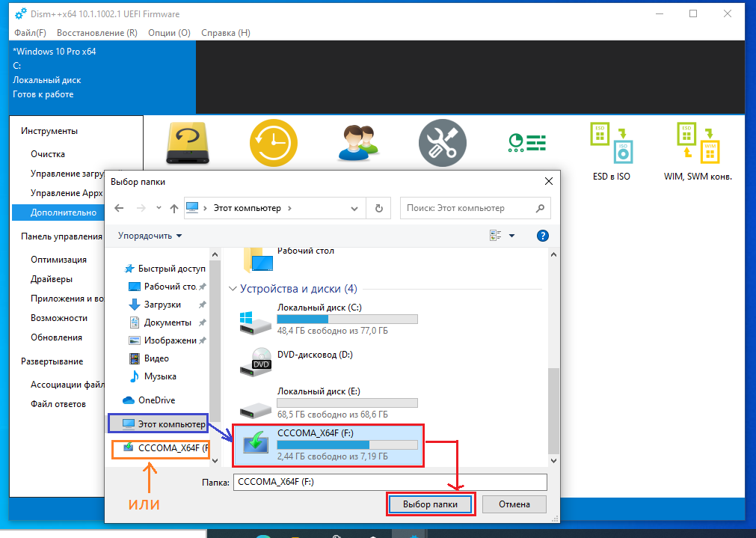The height and width of the screenshot is (538, 756).
Task: Click the view layout icon in dialog
Action: (x=495, y=236)
